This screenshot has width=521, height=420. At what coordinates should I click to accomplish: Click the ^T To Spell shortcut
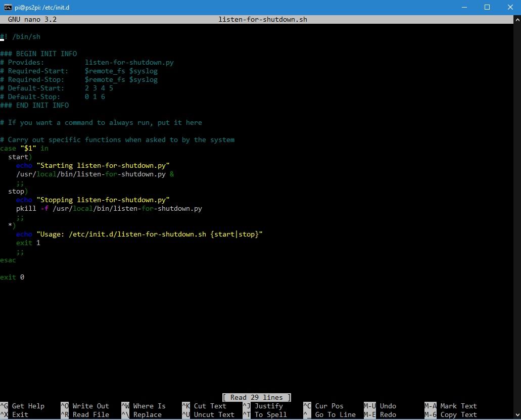265,414
